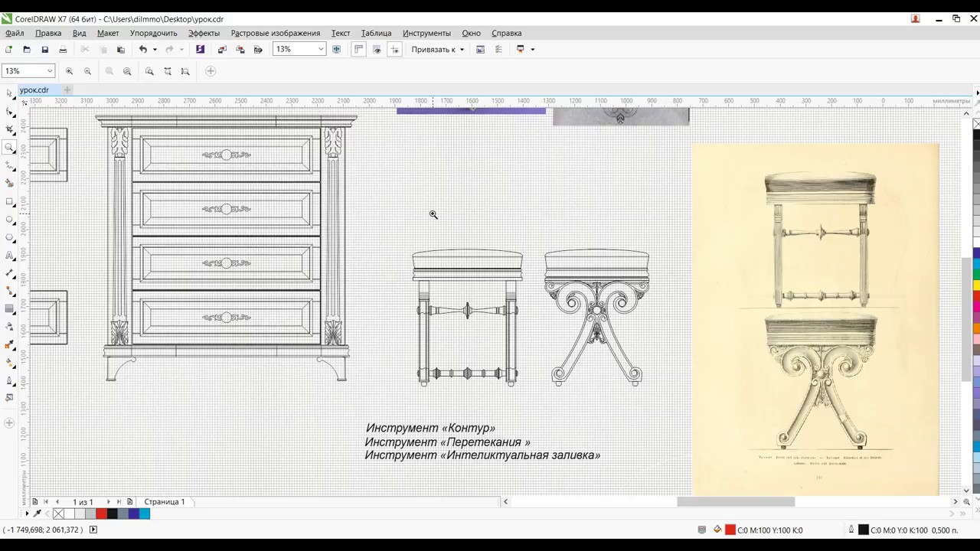This screenshot has width=980, height=551.
Task: Click the horizontal scrollbar thumb
Action: (736, 502)
